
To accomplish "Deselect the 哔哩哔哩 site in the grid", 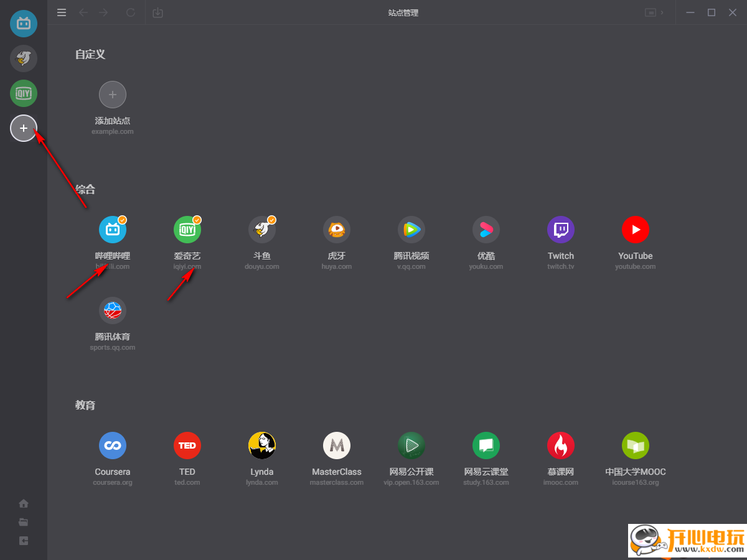I will coord(113,230).
